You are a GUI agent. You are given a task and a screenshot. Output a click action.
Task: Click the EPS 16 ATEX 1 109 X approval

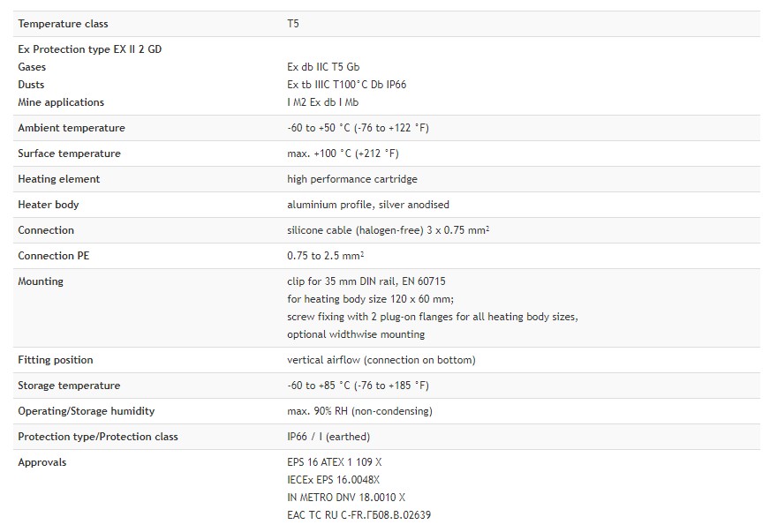pos(335,461)
